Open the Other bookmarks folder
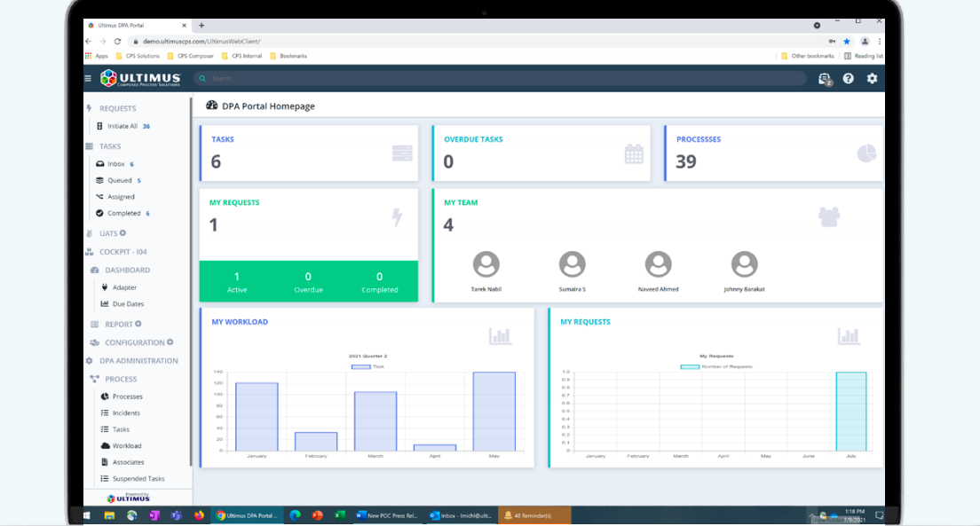The image size is (980, 526). pos(807,56)
